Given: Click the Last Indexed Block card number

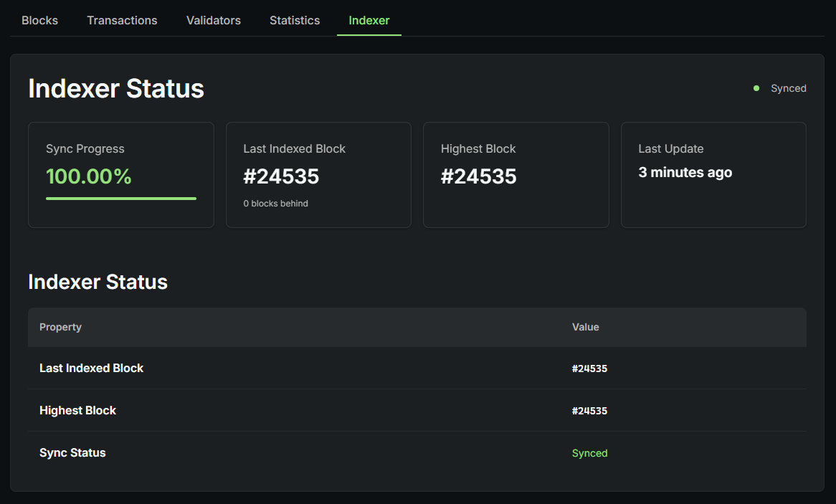Looking at the screenshot, I should click(x=281, y=176).
